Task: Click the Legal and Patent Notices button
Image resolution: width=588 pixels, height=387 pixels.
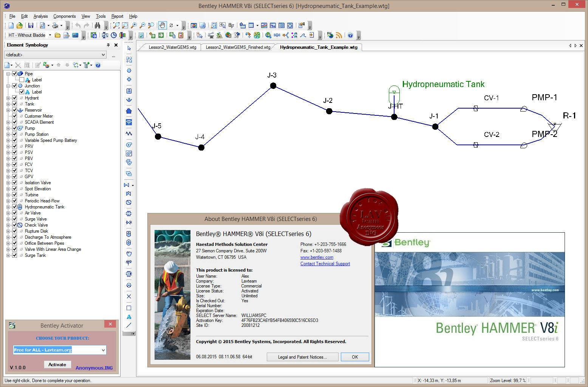Action: pos(302,357)
